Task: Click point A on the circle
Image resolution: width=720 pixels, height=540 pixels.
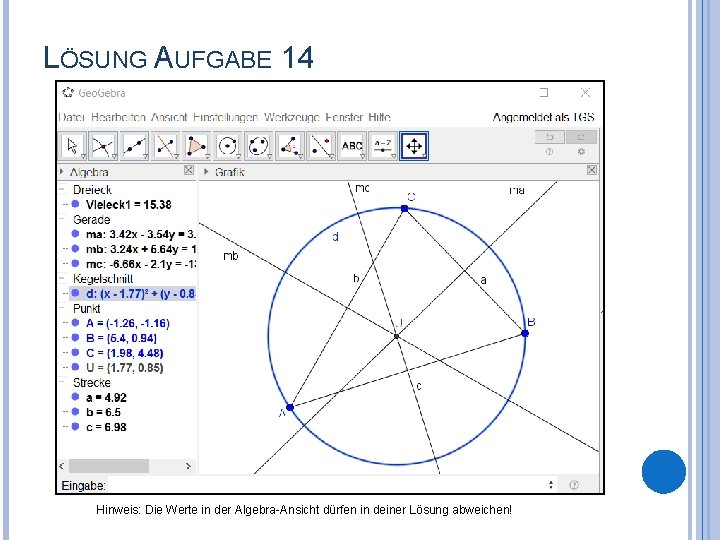Action: [x=290, y=407]
